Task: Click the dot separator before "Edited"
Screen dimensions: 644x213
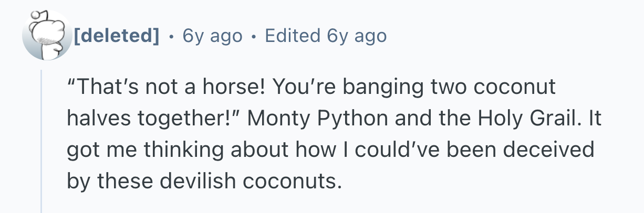Action: coord(254,36)
